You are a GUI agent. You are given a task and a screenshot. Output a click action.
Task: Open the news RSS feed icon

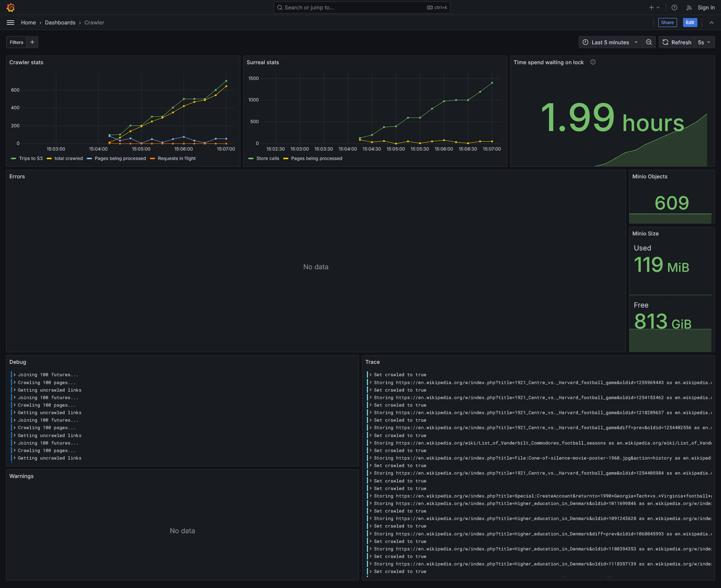[x=689, y=8]
